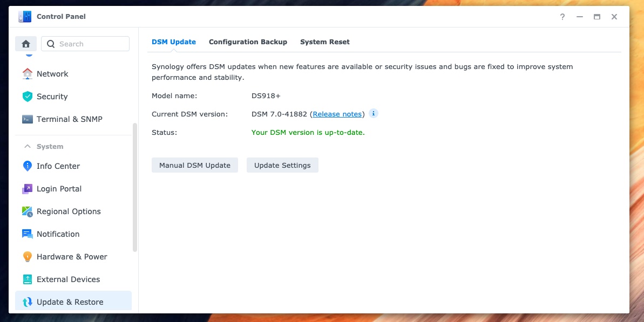The height and width of the screenshot is (322, 644).
Task: Open the Release notes link
Action: (x=337, y=114)
